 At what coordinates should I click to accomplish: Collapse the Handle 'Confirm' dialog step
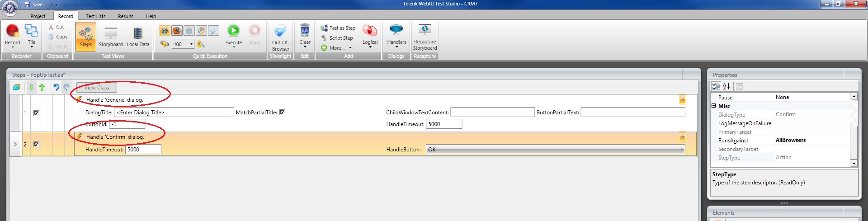682,136
